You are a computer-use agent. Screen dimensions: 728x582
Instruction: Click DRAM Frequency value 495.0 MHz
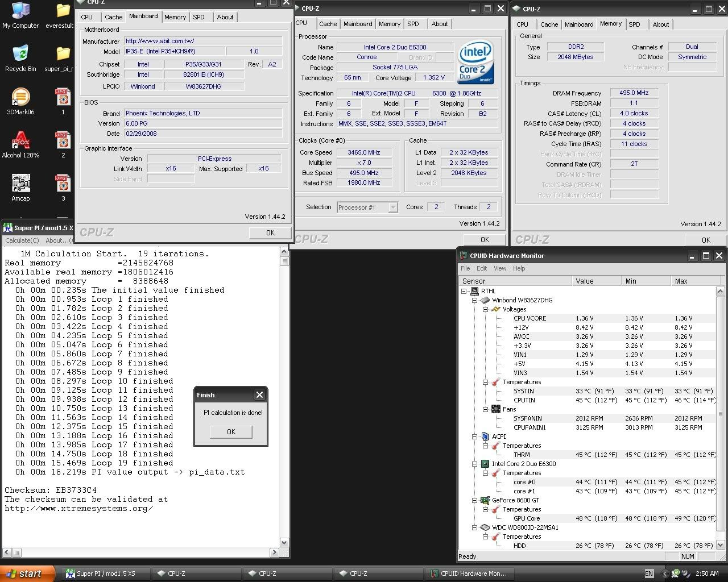click(634, 93)
